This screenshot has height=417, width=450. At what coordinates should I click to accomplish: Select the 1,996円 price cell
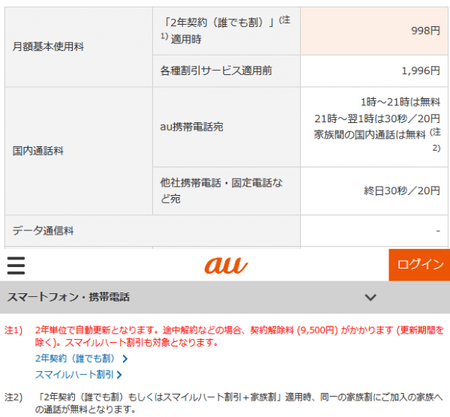(x=374, y=71)
